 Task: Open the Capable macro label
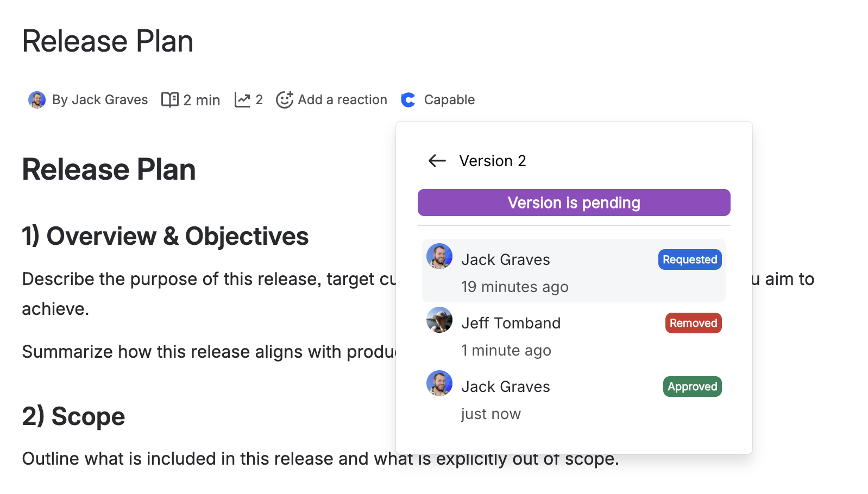click(449, 100)
